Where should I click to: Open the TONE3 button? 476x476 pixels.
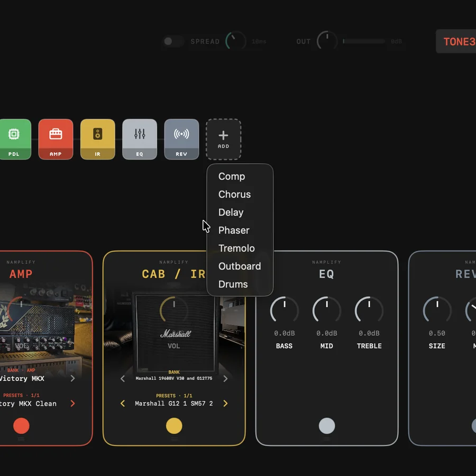456,41
